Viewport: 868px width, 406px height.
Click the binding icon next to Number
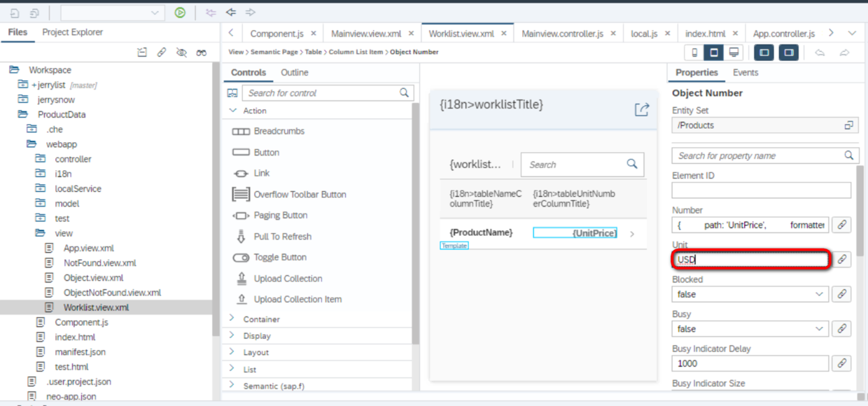(x=842, y=225)
